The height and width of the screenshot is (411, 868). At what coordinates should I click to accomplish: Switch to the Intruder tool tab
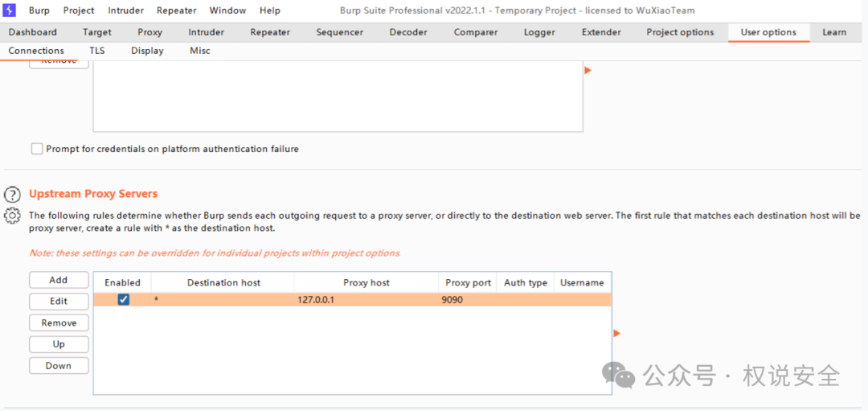pos(206,32)
